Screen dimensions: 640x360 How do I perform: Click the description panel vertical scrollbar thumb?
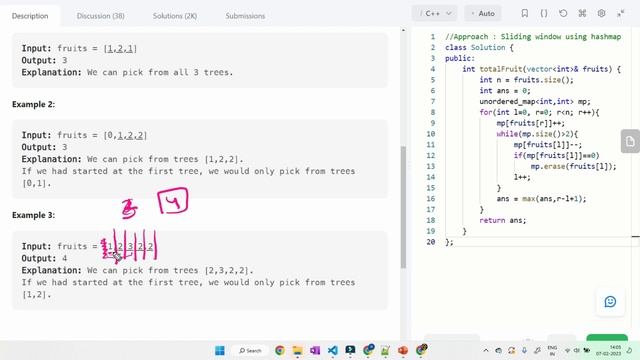point(403,207)
